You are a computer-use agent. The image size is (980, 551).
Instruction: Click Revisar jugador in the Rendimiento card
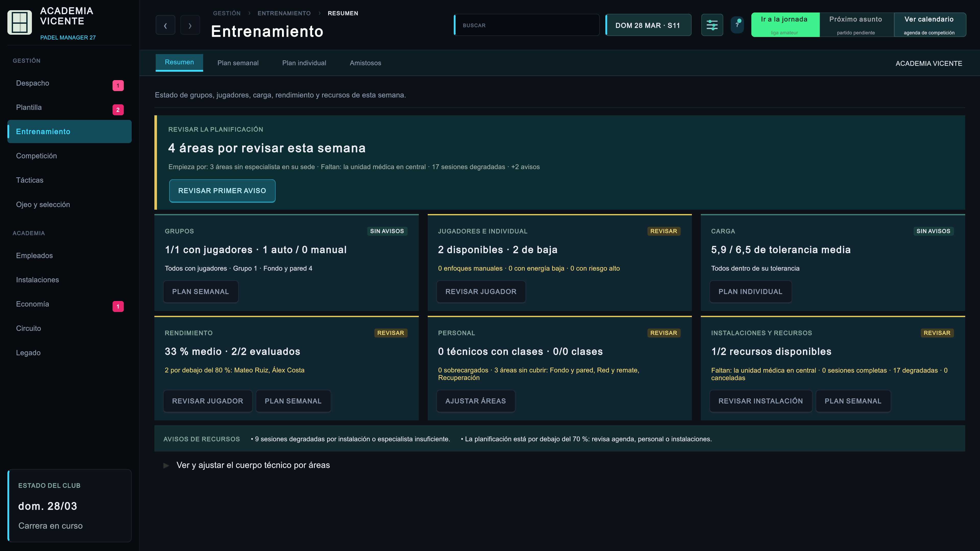[x=208, y=401]
